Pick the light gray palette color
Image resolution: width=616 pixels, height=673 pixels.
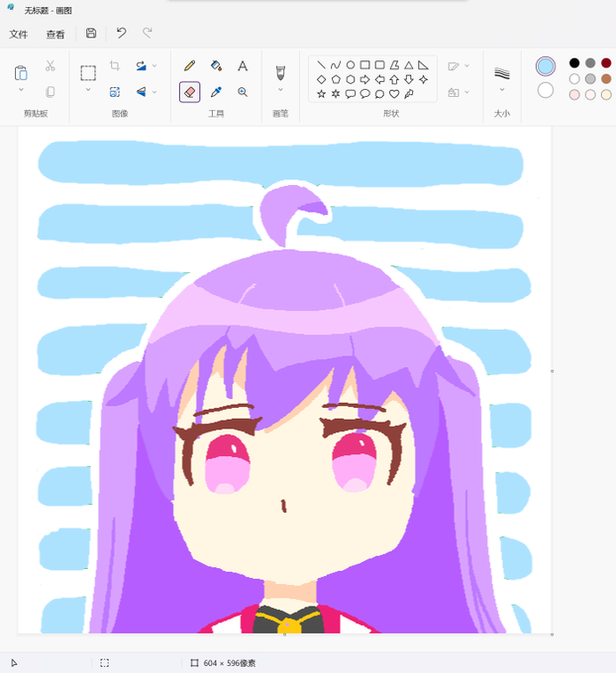[590, 79]
